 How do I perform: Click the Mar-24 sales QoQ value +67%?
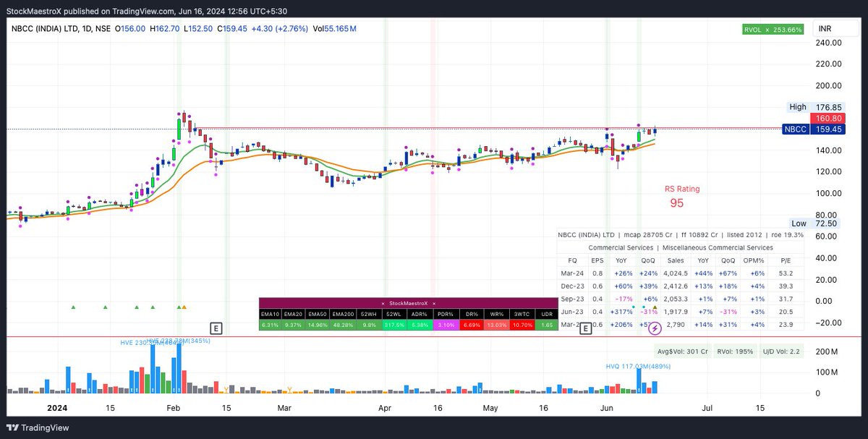coord(729,273)
